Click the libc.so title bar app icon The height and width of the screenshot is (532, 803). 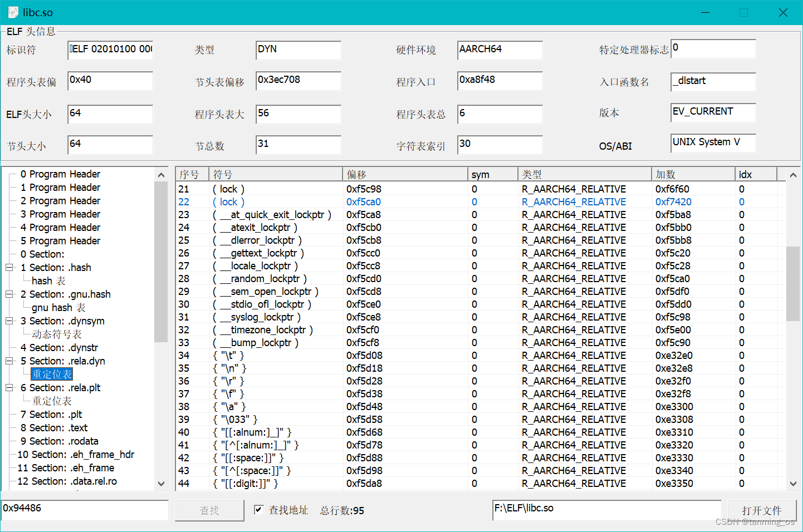tap(13, 12)
